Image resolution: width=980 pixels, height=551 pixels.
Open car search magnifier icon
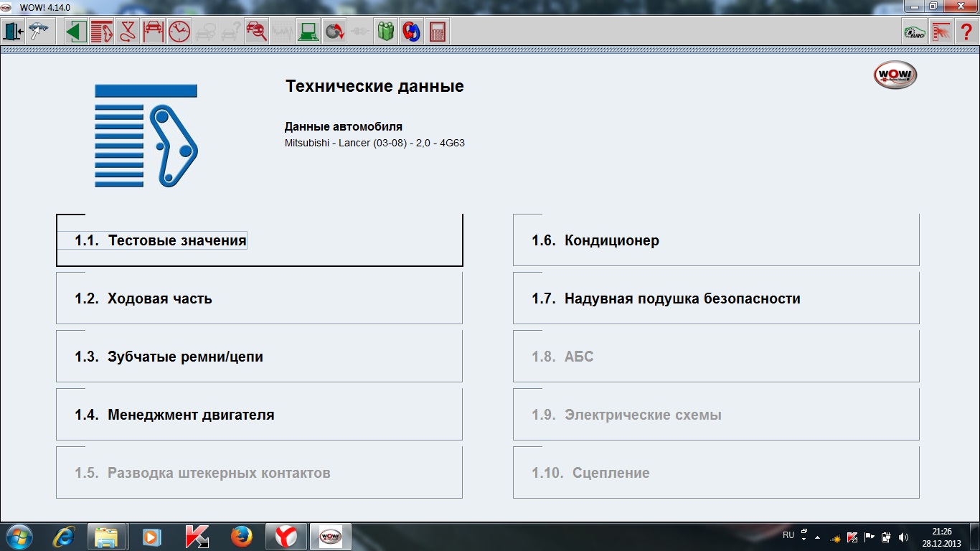coord(256,32)
